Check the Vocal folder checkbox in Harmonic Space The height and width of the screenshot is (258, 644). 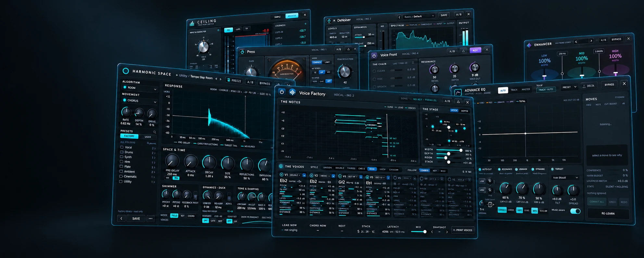tap(122, 147)
